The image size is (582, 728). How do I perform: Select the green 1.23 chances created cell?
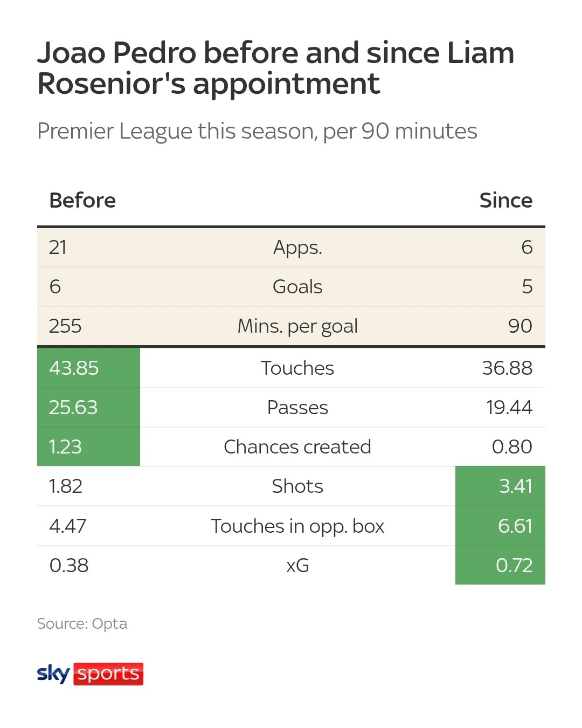click(88, 447)
